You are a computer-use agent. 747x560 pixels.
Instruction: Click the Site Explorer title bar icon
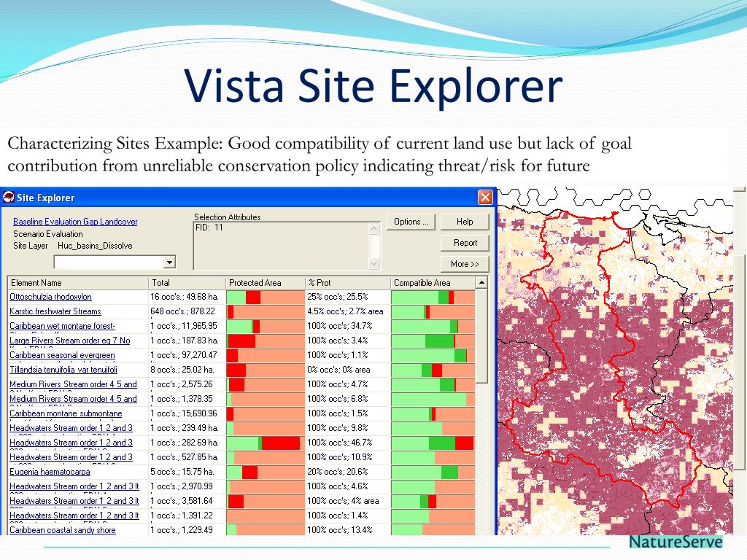click(x=9, y=198)
